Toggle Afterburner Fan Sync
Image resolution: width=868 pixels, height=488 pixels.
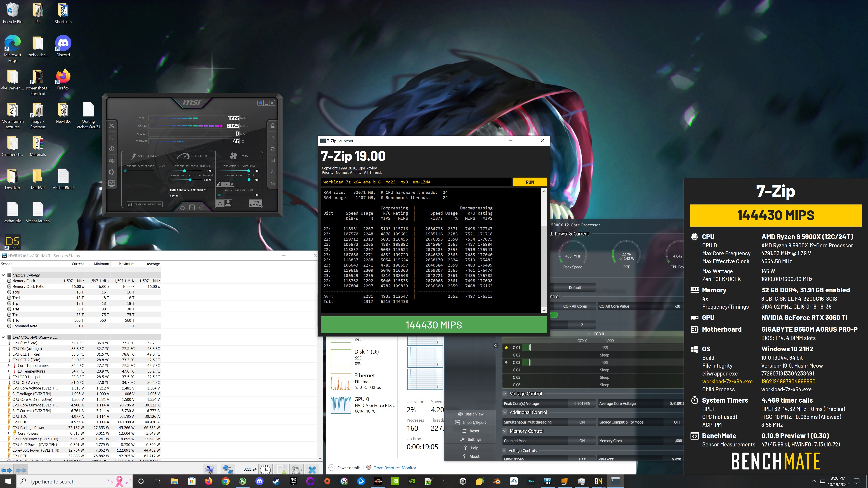(x=255, y=203)
